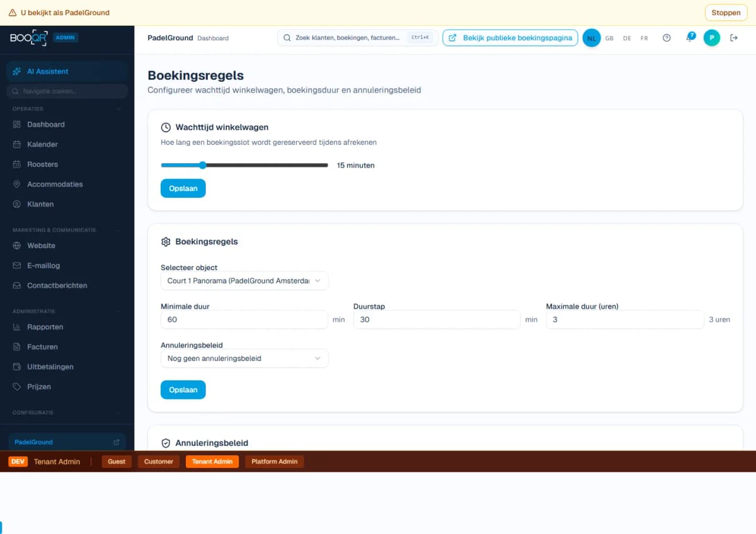Open the Annuleringsbeleid dropdown

pyautogui.click(x=244, y=358)
